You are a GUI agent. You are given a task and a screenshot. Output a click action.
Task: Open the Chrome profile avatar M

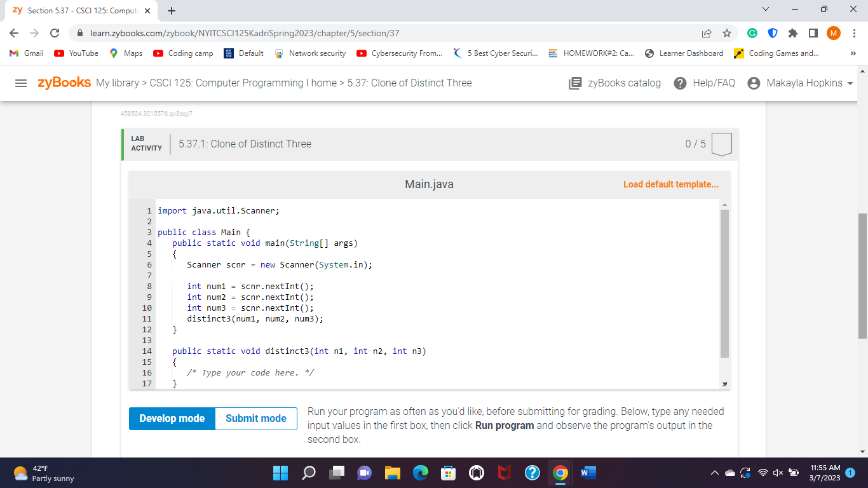pos(833,33)
